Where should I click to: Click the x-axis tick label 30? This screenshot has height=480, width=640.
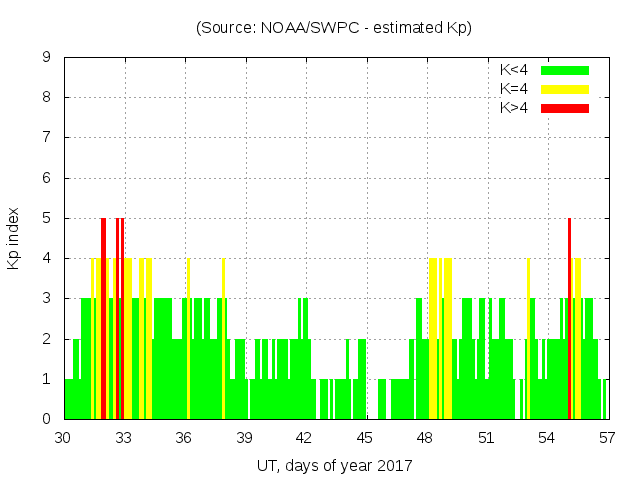click(63, 437)
